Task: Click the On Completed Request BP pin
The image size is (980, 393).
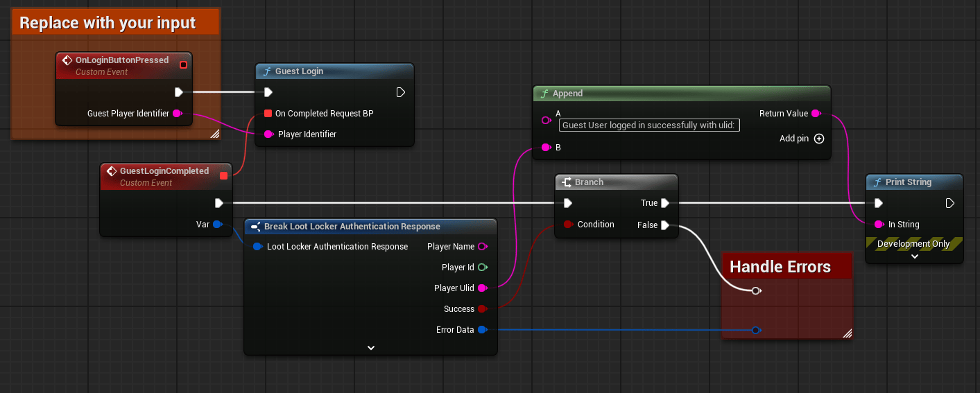Action: [x=268, y=114]
